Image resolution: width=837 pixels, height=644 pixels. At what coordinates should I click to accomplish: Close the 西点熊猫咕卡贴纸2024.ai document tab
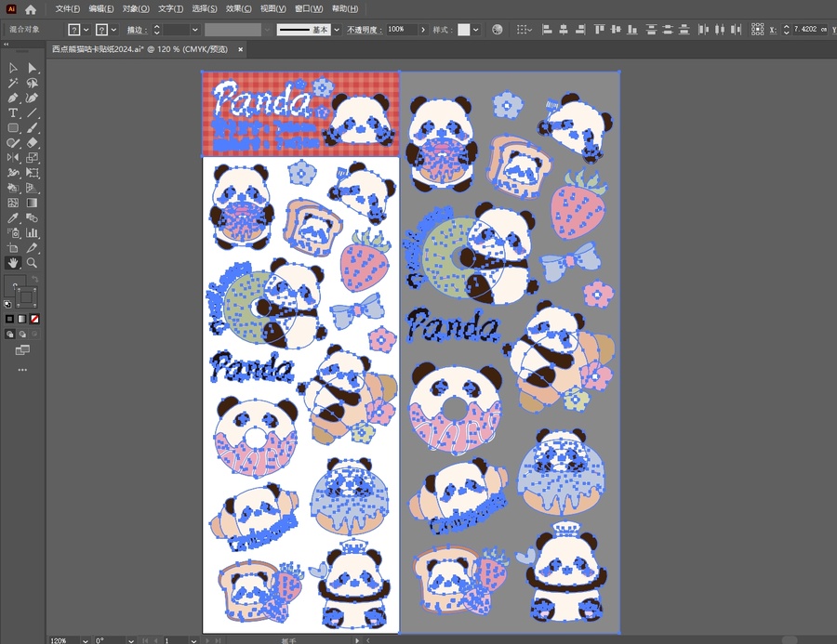point(240,49)
